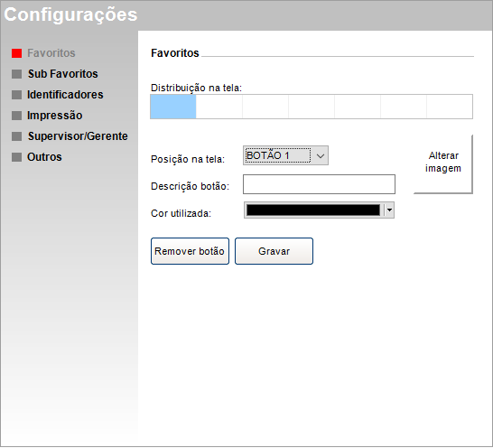Click Remover botão

pyautogui.click(x=190, y=251)
